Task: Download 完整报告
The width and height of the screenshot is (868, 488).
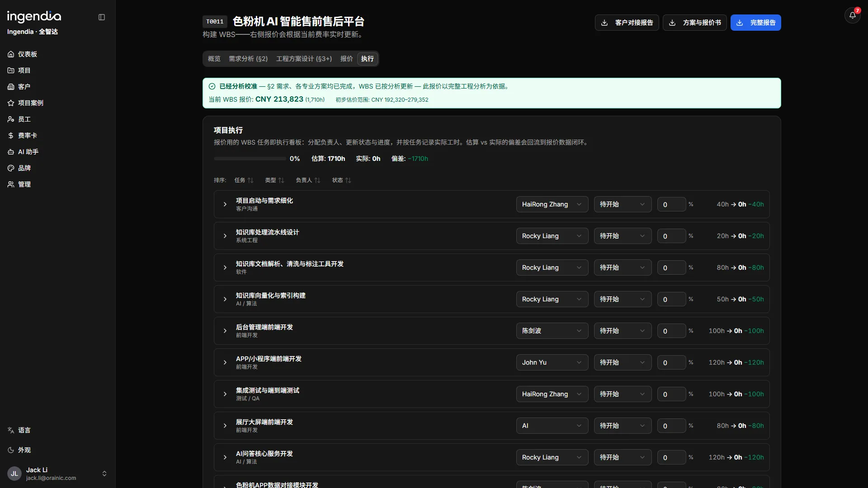Action: click(755, 23)
